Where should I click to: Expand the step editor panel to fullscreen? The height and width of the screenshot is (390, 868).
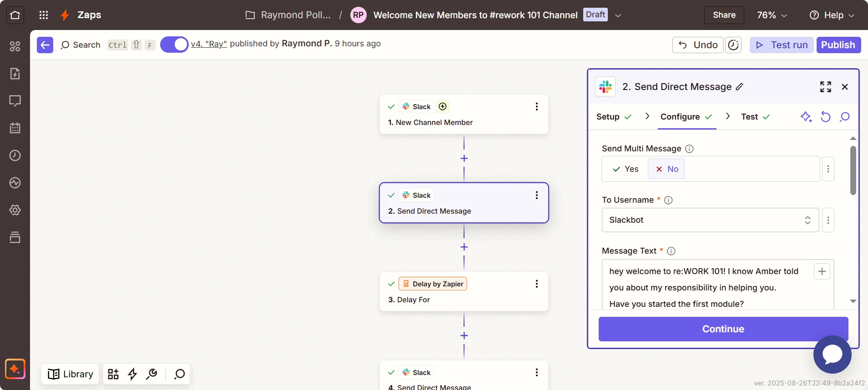pos(826,87)
